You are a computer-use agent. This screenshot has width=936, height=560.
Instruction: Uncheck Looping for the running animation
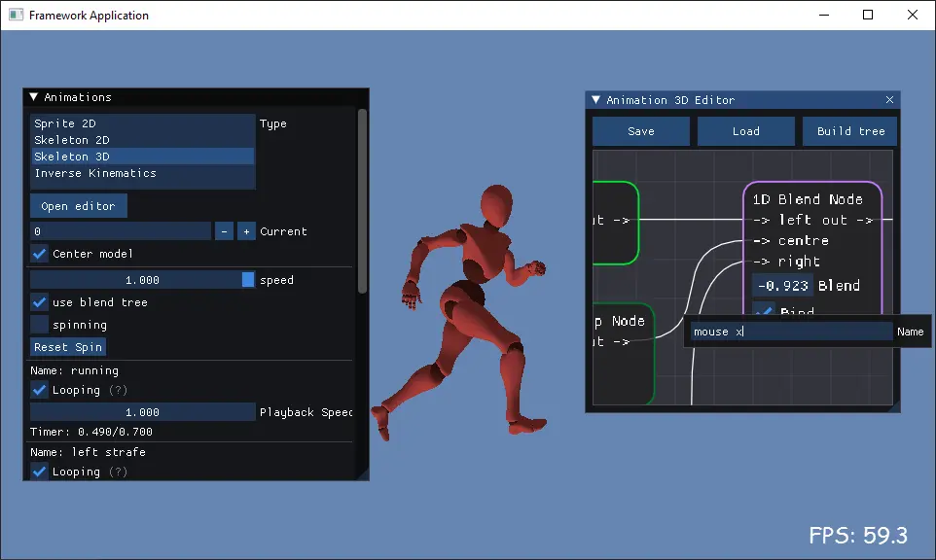(39, 389)
